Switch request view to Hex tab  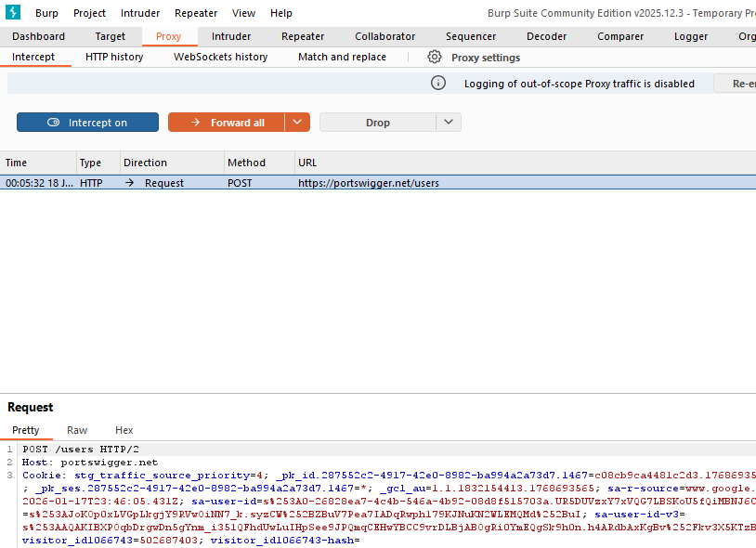124,430
